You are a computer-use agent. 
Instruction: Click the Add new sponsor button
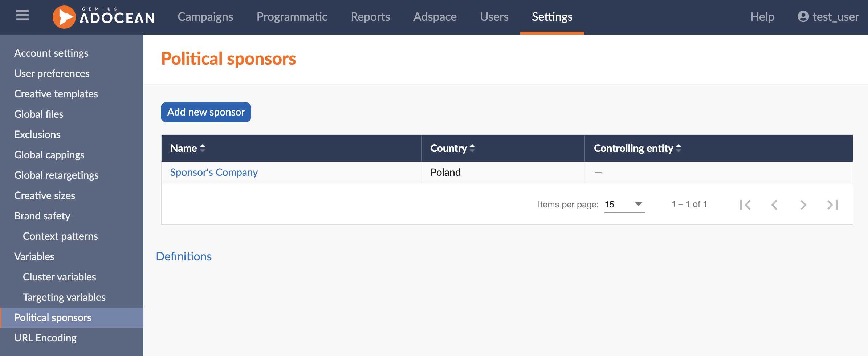[x=206, y=112]
